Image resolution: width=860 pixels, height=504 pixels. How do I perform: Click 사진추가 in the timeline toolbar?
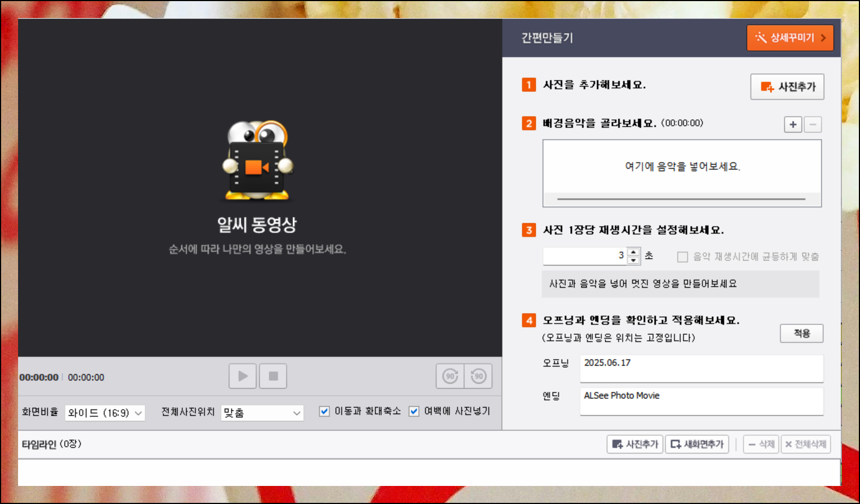(635, 444)
